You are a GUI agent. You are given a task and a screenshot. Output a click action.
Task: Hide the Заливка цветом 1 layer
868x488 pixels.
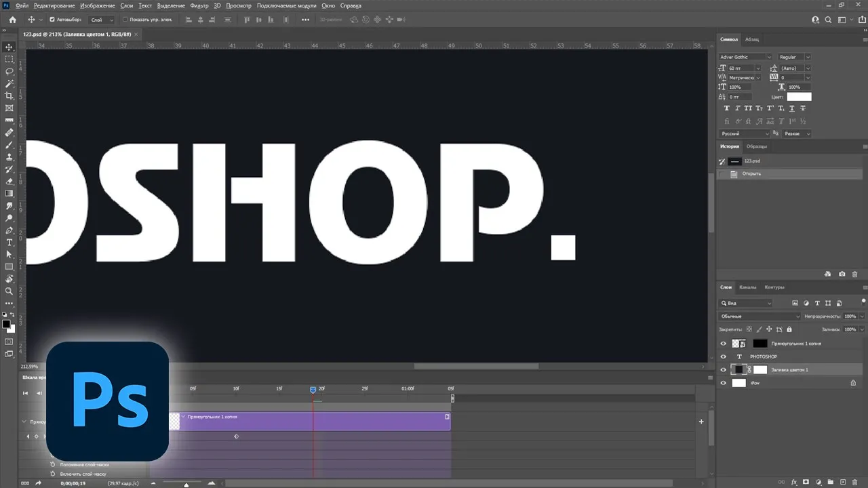pyautogui.click(x=723, y=369)
